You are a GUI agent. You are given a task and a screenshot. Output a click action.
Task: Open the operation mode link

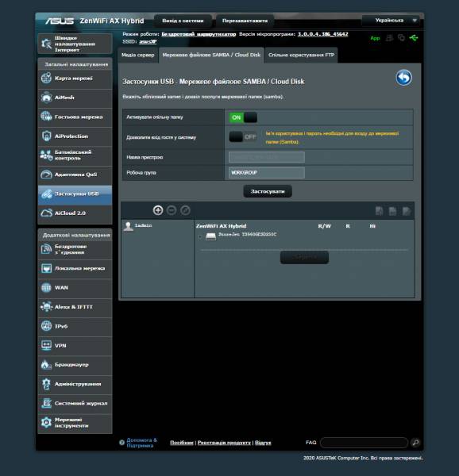pos(199,34)
